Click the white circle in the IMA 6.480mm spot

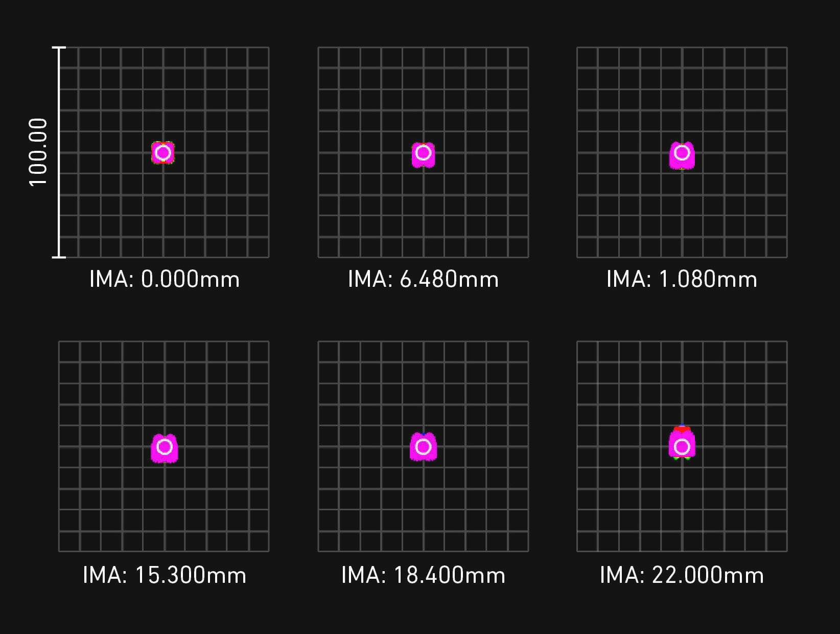click(423, 152)
